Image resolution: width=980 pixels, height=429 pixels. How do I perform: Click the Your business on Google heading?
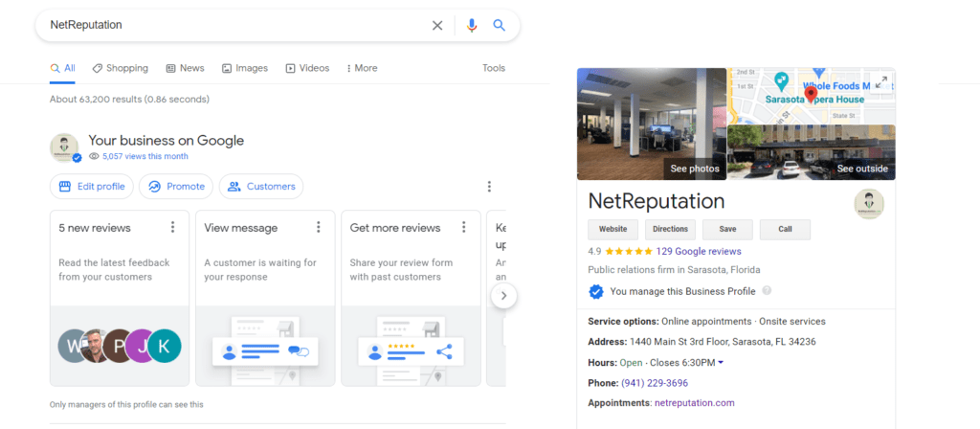(167, 140)
